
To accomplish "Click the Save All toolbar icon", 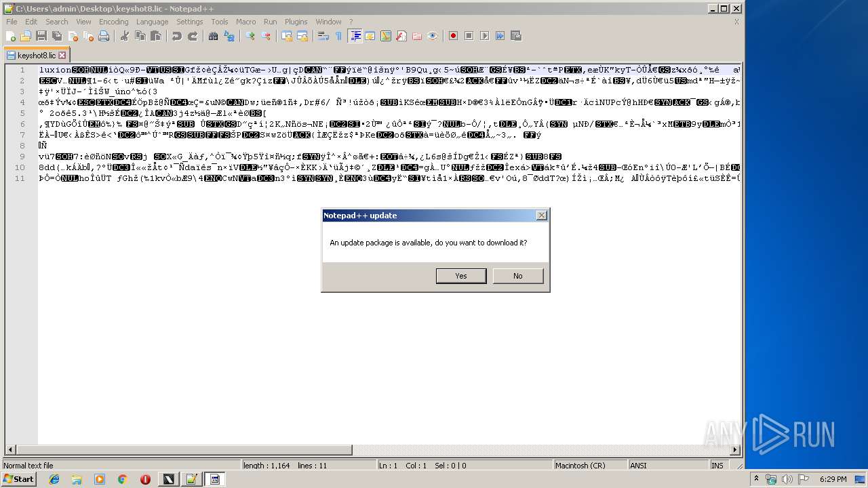I will point(57,36).
